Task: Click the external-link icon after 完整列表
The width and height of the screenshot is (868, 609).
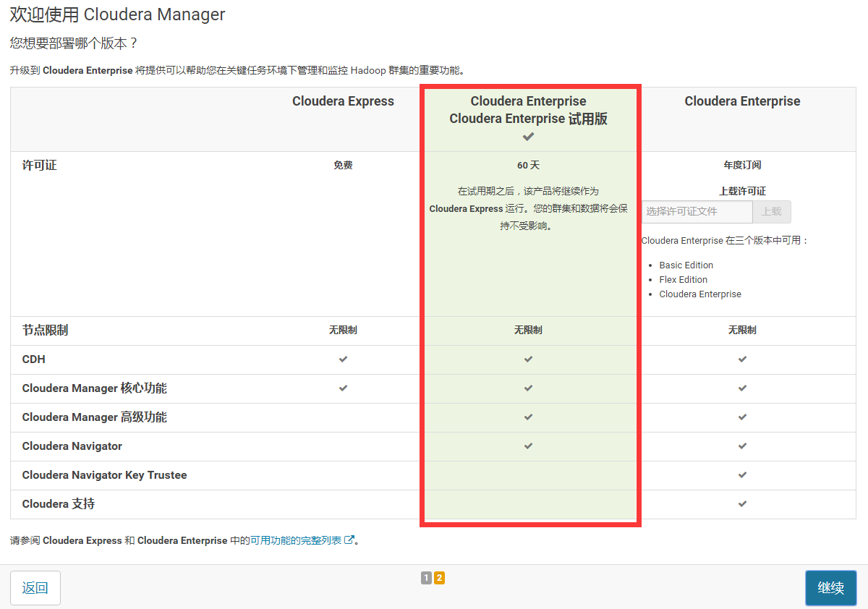Action: (349, 540)
